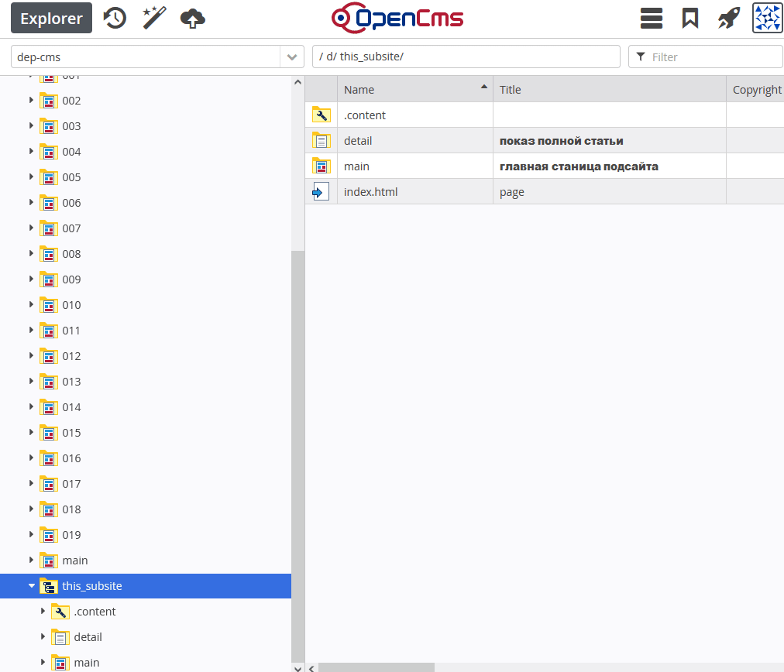Screen dimensions: 784x672
Task: Click the blue arrow icon beside index.html
Action: 322,191
